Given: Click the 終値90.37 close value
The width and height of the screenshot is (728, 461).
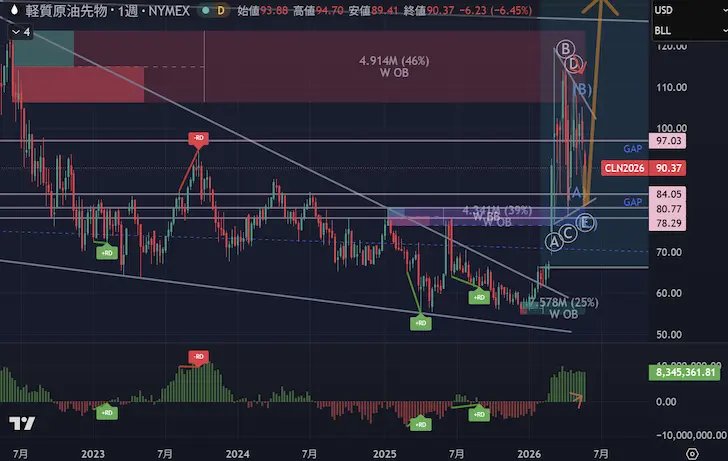Looking at the screenshot, I should (x=429, y=10).
